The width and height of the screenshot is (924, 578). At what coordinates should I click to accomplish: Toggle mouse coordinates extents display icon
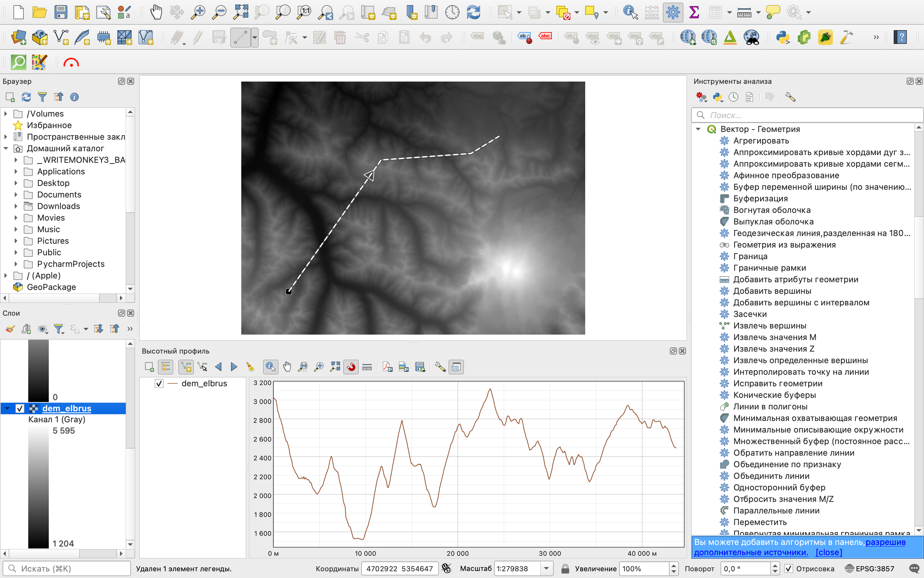[x=446, y=568]
